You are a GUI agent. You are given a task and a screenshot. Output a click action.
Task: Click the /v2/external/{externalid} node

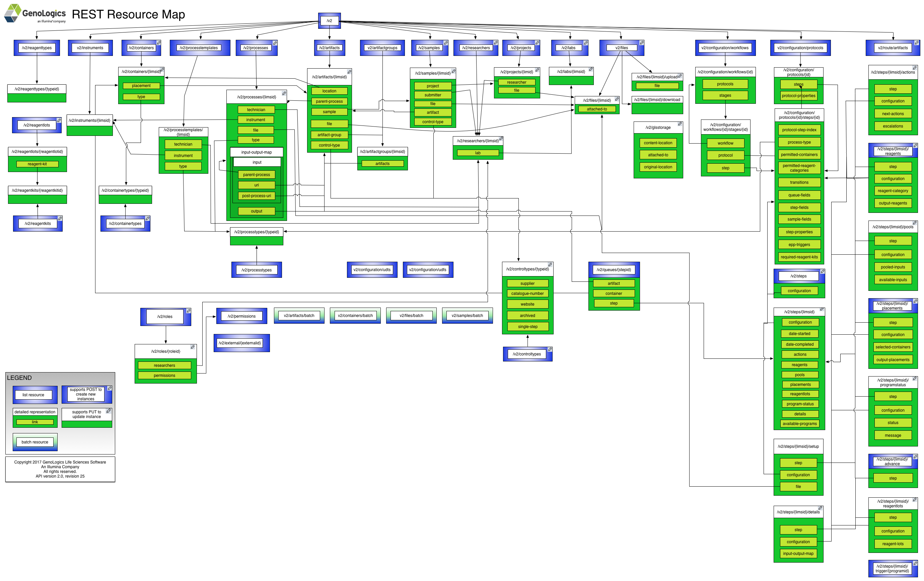(x=240, y=343)
